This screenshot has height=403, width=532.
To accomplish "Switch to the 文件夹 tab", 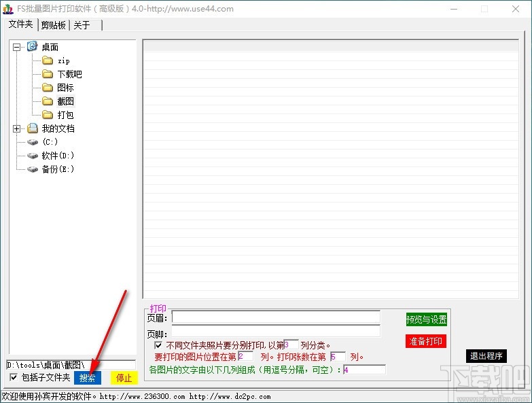I will tap(20, 24).
